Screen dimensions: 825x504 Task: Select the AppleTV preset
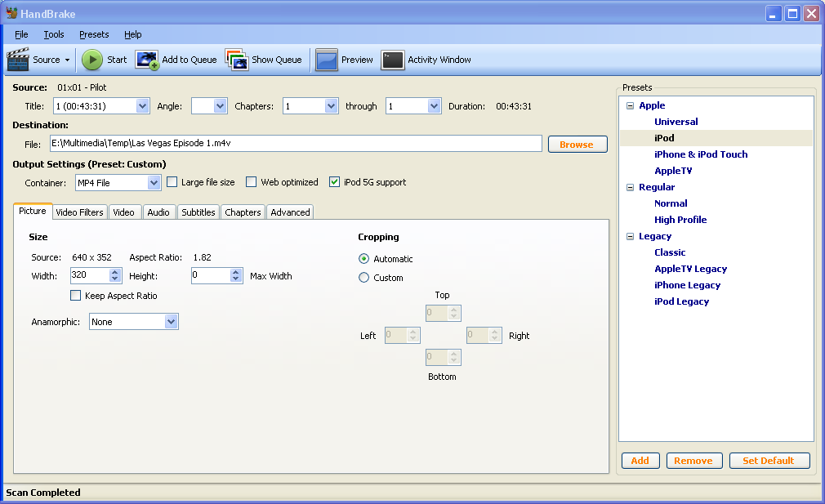point(673,171)
